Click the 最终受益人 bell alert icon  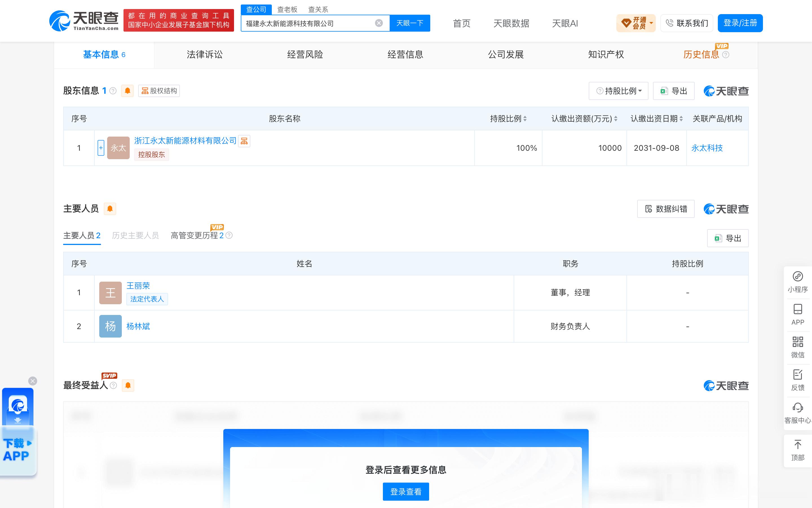pos(128,385)
